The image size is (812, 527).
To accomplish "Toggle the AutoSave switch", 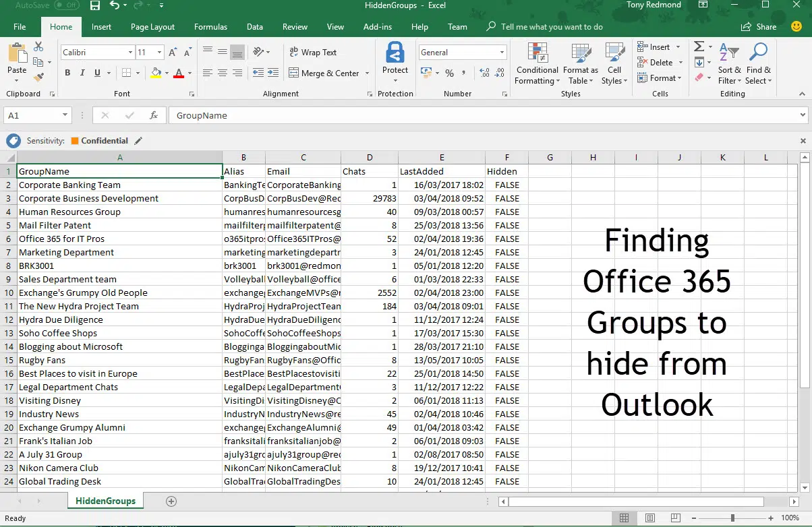I will pyautogui.click(x=67, y=5).
